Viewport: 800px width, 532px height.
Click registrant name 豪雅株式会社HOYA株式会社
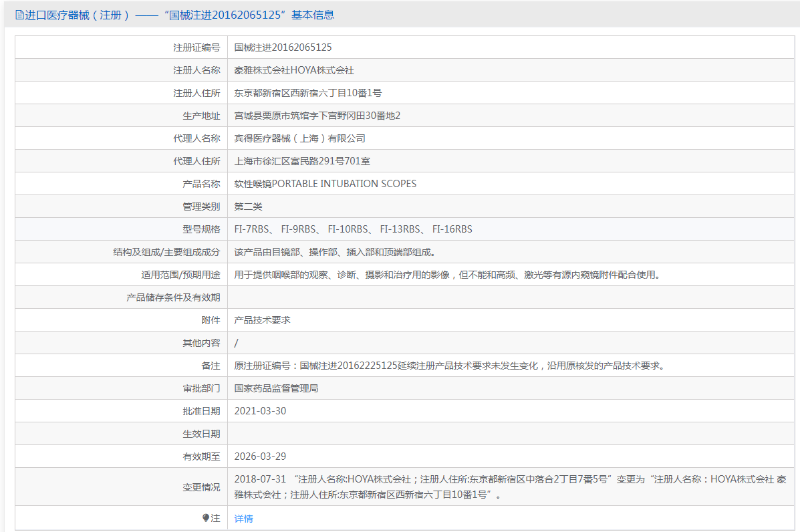click(293, 70)
